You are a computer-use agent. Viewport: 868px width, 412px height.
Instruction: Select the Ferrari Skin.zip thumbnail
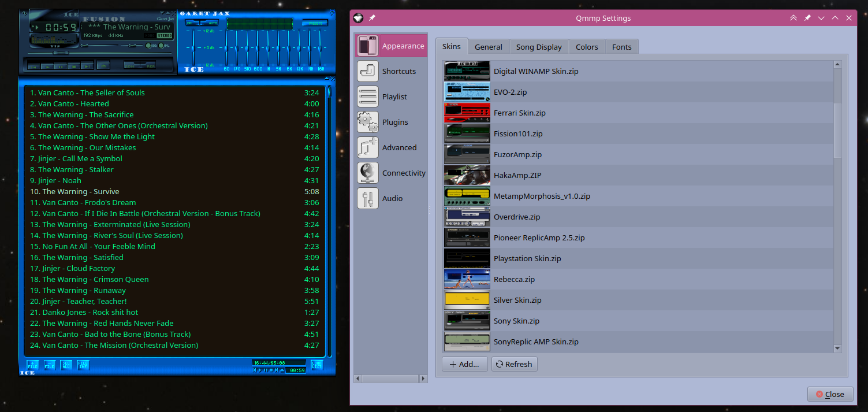tap(467, 113)
